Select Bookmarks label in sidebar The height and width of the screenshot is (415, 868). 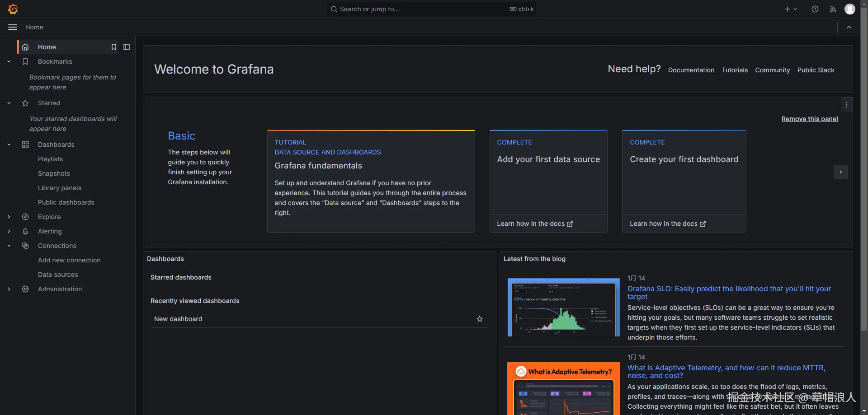(55, 61)
